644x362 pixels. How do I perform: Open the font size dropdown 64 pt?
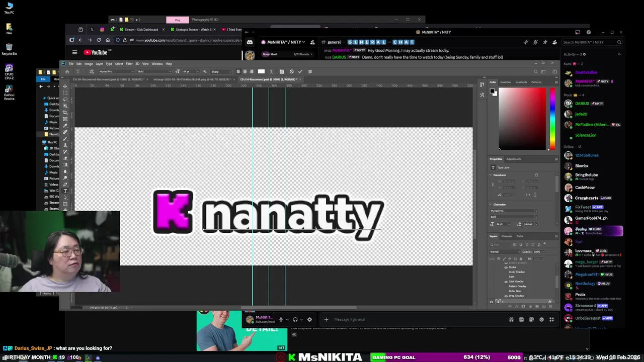[x=191, y=71]
